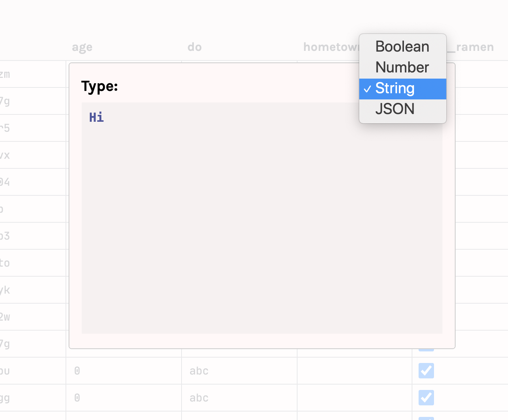Click the Type: label in the popup
The image size is (508, 420).
click(99, 87)
